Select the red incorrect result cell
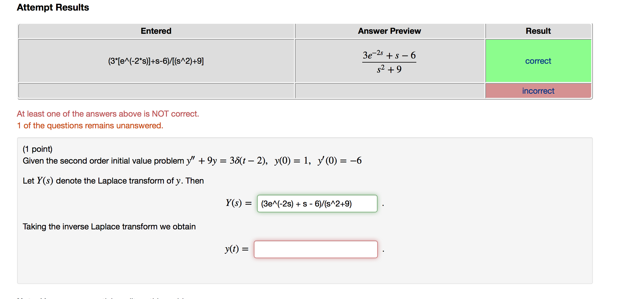 [x=538, y=90]
